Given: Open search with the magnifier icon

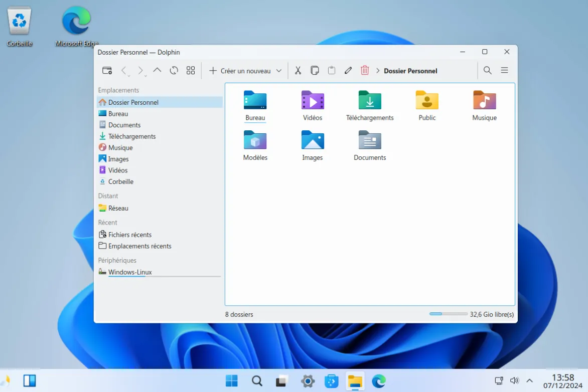Looking at the screenshot, I should point(488,71).
